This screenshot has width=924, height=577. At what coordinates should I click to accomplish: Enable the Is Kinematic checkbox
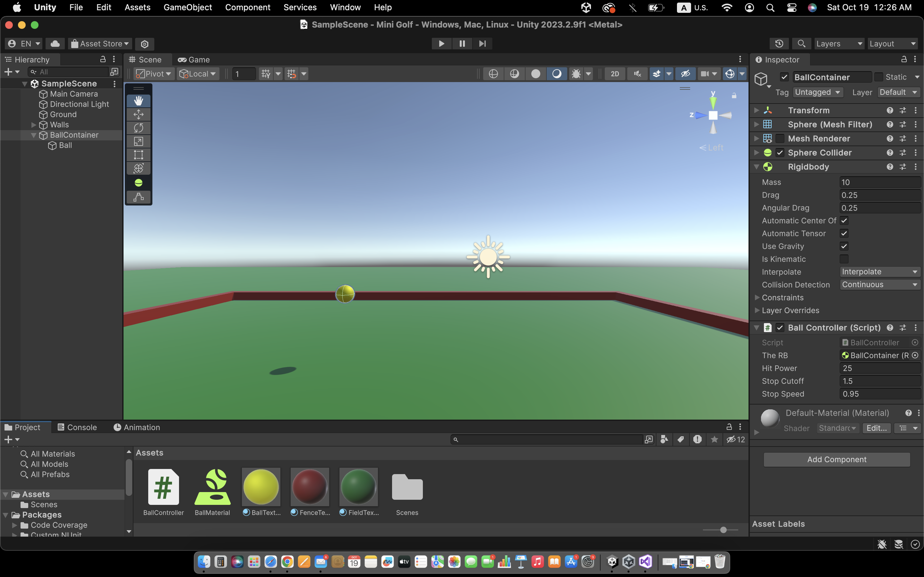point(844,259)
